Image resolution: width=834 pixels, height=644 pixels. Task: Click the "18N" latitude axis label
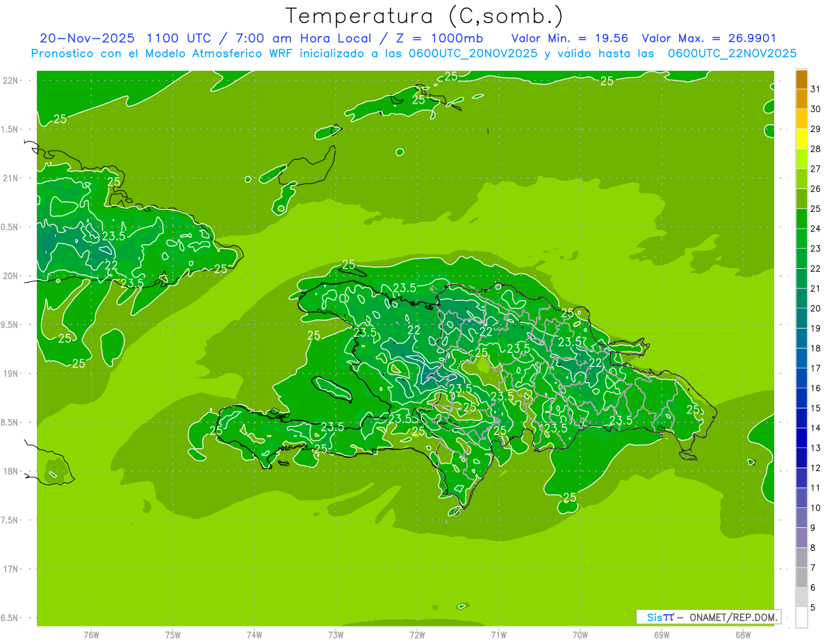click(10, 471)
